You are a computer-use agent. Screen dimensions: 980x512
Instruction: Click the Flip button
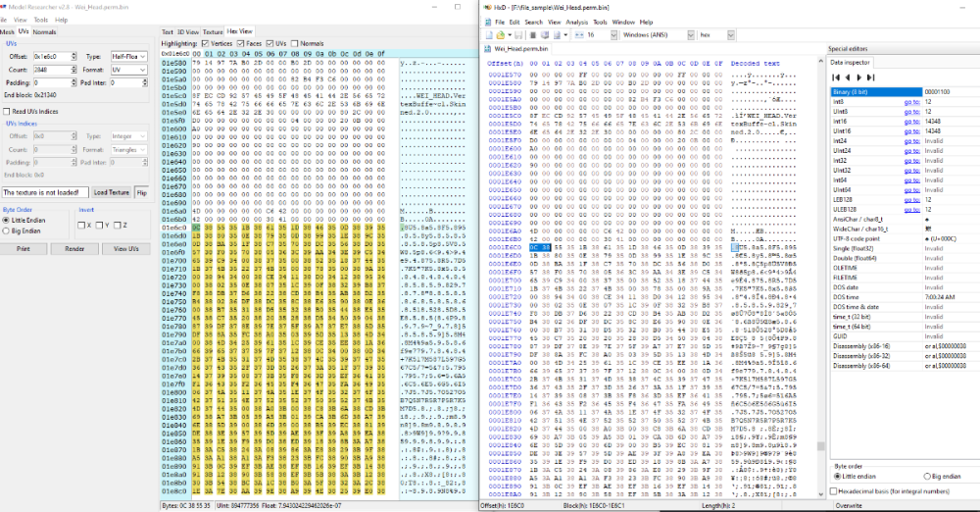coord(142,193)
